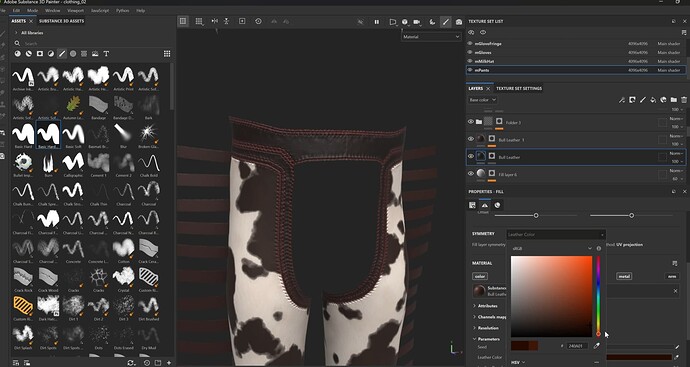Screen dimensions: 690x367
Task: Switch to Substance 3D Assets tab
Action: (x=61, y=21)
